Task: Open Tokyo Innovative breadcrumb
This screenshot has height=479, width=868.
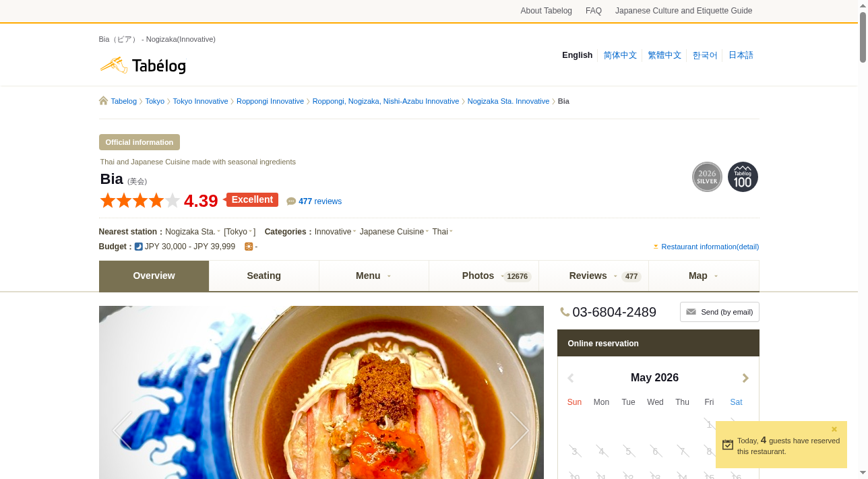Action: tap(201, 101)
